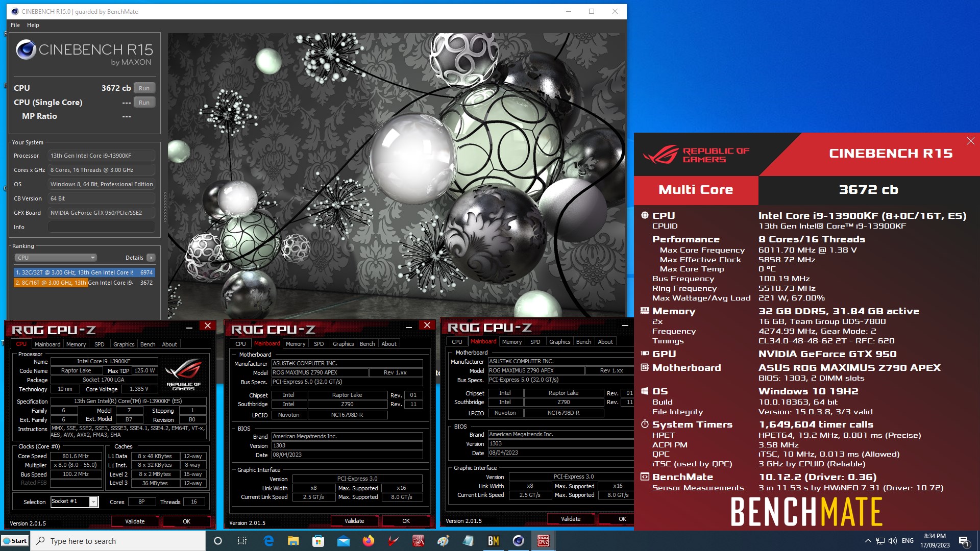This screenshot has height=551, width=980.
Task: Click Validate in the third CPU-Z window
Action: tap(571, 519)
